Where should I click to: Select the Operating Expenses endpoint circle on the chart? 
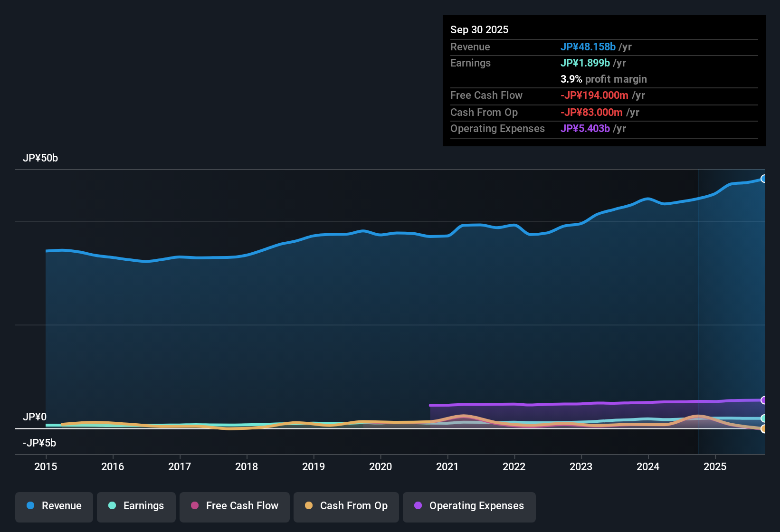click(764, 399)
